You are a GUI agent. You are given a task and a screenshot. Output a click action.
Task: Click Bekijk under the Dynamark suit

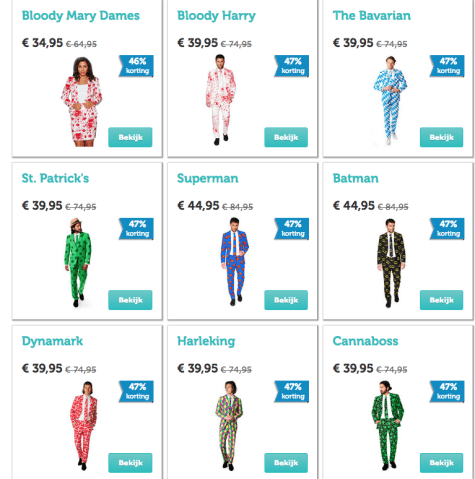point(130,463)
